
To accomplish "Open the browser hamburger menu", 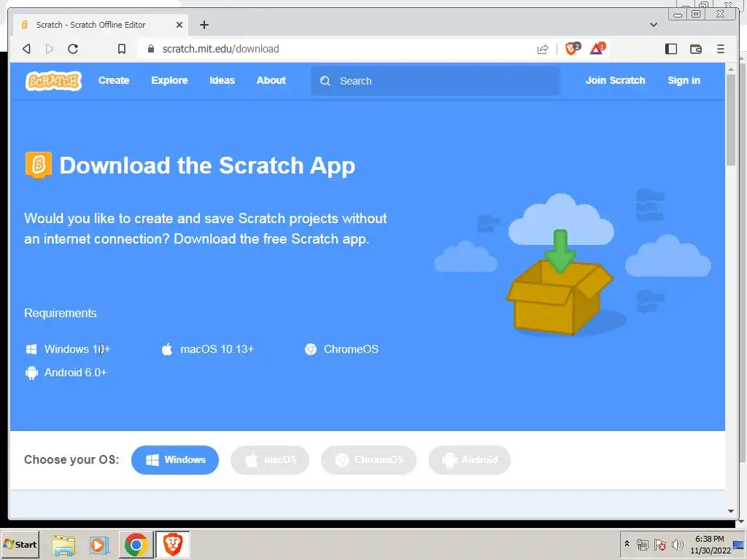I will pos(720,49).
